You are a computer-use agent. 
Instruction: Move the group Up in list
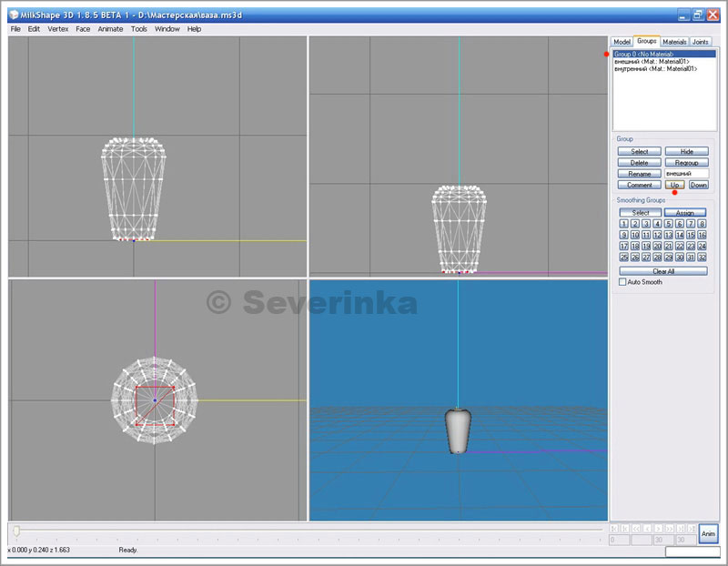(x=674, y=185)
